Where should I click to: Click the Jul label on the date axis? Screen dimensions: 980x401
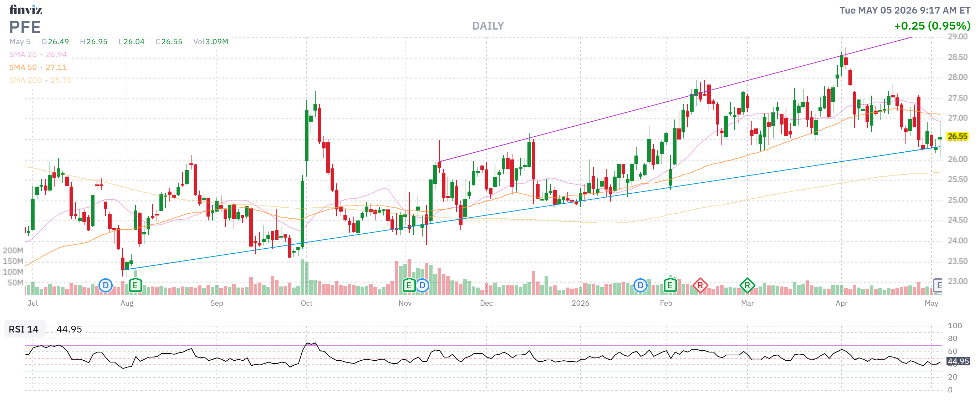(x=33, y=303)
